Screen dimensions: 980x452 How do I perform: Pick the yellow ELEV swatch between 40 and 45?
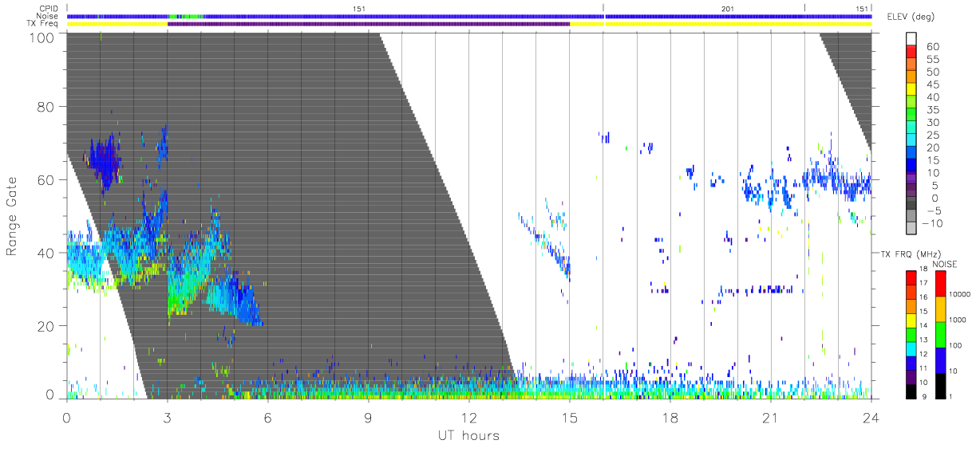coord(912,91)
